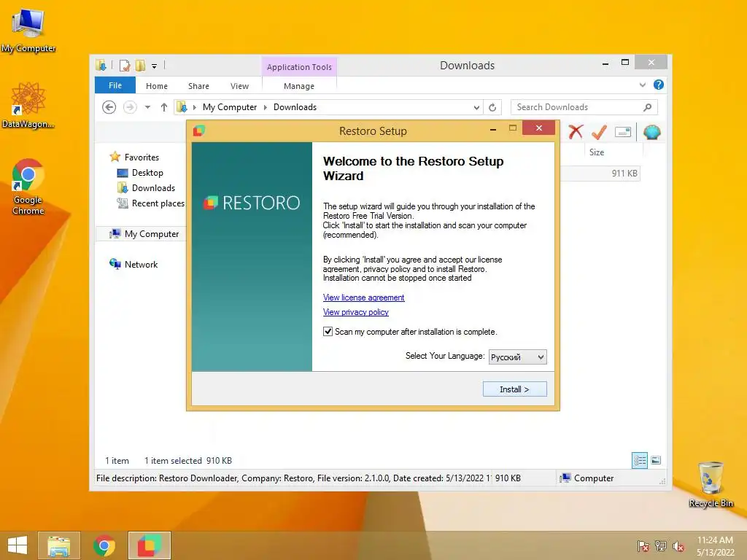This screenshot has height=560, width=747.
Task: Open the Share ribbon tab
Action: (x=198, y=86)
